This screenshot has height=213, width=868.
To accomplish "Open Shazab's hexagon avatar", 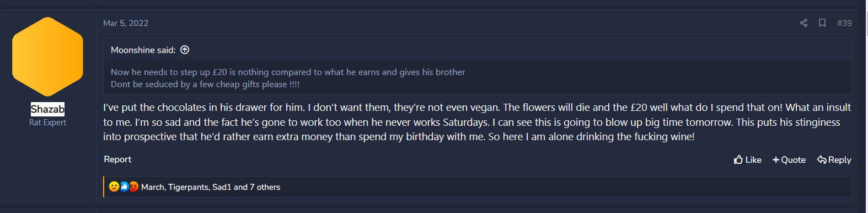I will click(x=47, y=57).
